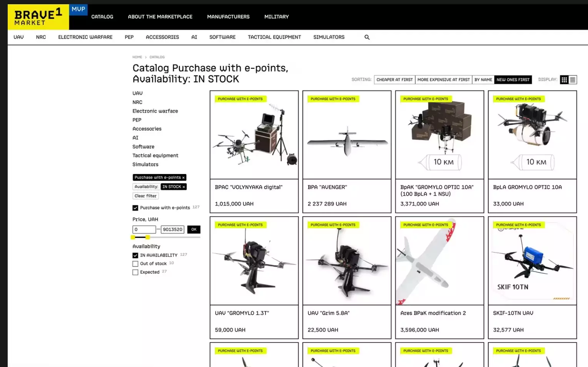Enable the Out of stock checkbox
Screen dimensions: 588x367
point(135,264)
